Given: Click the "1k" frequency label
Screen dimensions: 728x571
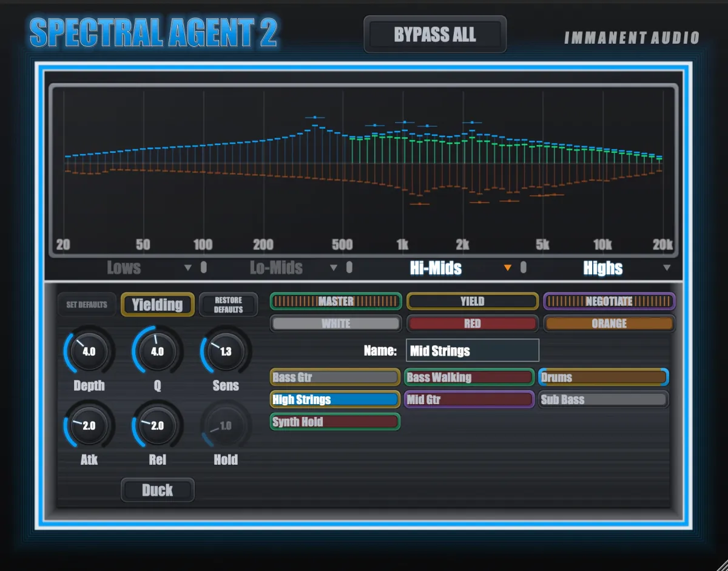Looking at the screenshot, I should pos(402,245).
